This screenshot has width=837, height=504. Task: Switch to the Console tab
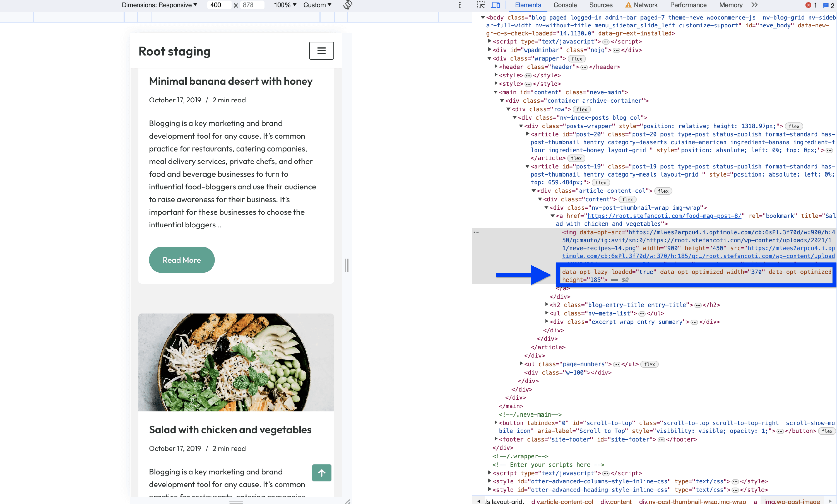(x=565, y=5)
